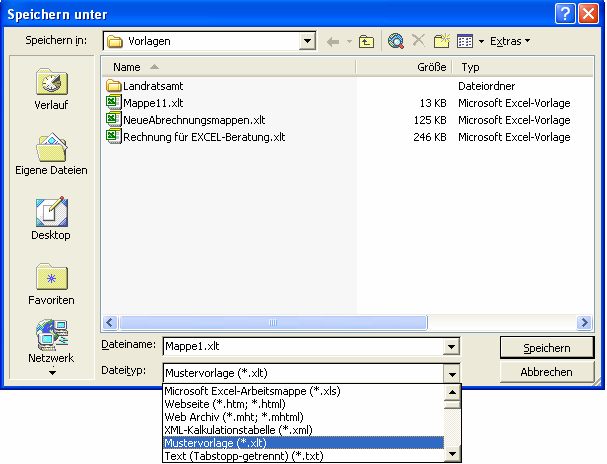Click the file list right scroll arrow
This screenshot has height=464, width=607.
[585, 322]
